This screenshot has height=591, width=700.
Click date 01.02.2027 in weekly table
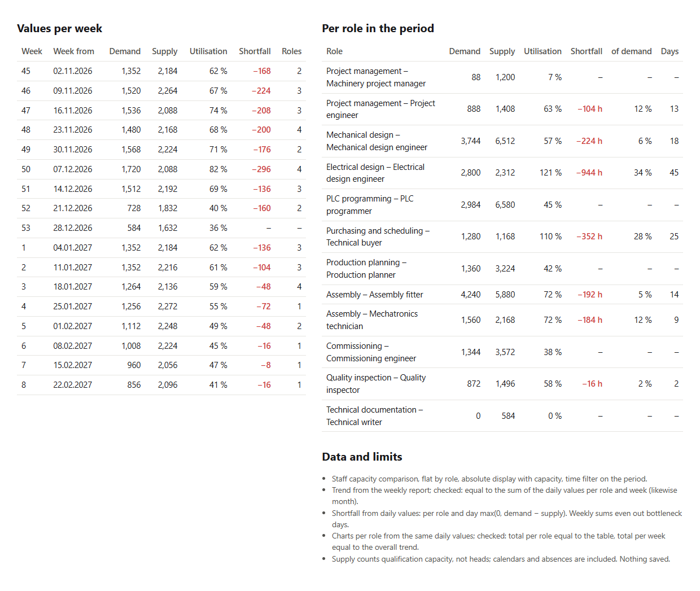pyautogui.click(x=73, y=326)
